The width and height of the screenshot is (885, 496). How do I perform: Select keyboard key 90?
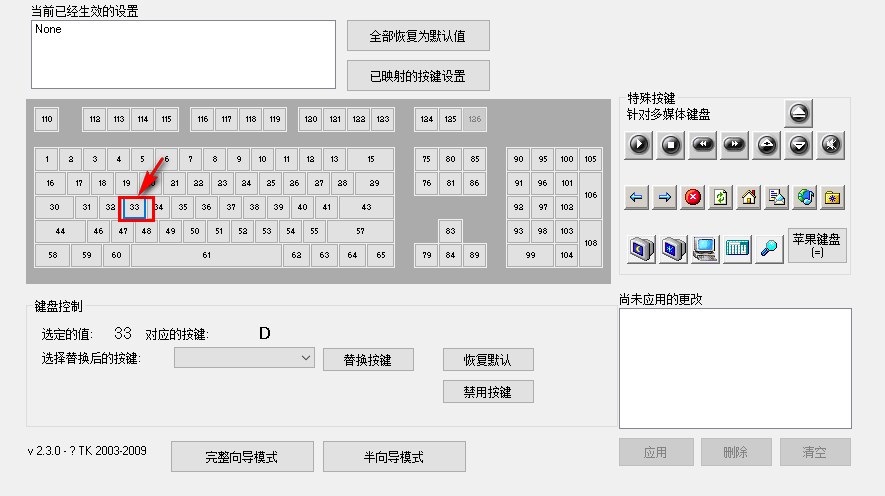pos(519,159)
